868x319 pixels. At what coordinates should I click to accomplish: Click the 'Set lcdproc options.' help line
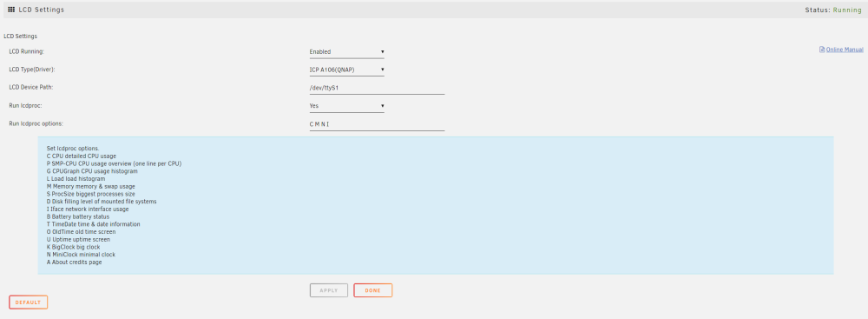73,149
